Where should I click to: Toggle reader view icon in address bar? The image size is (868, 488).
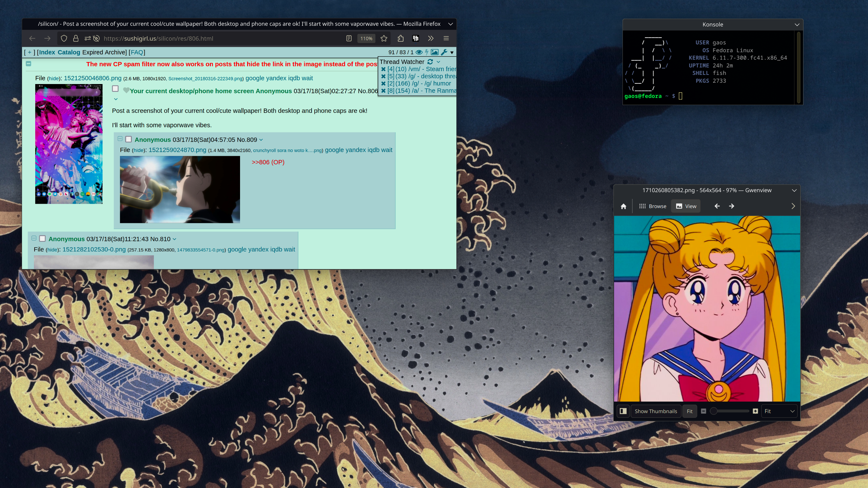pyautogui.click(x=349, y=38)
